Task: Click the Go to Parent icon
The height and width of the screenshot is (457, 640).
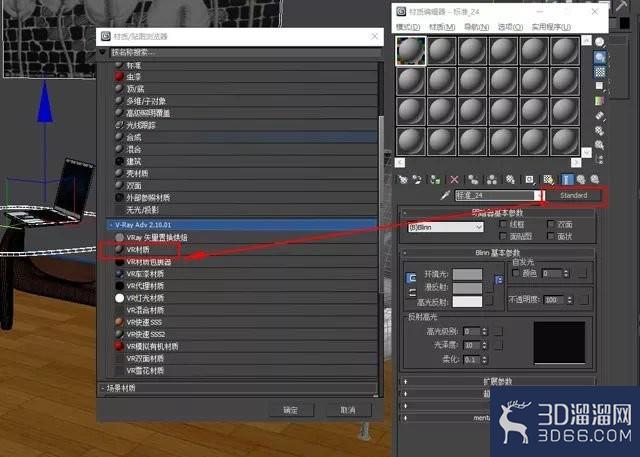Action: coord(581,179)
